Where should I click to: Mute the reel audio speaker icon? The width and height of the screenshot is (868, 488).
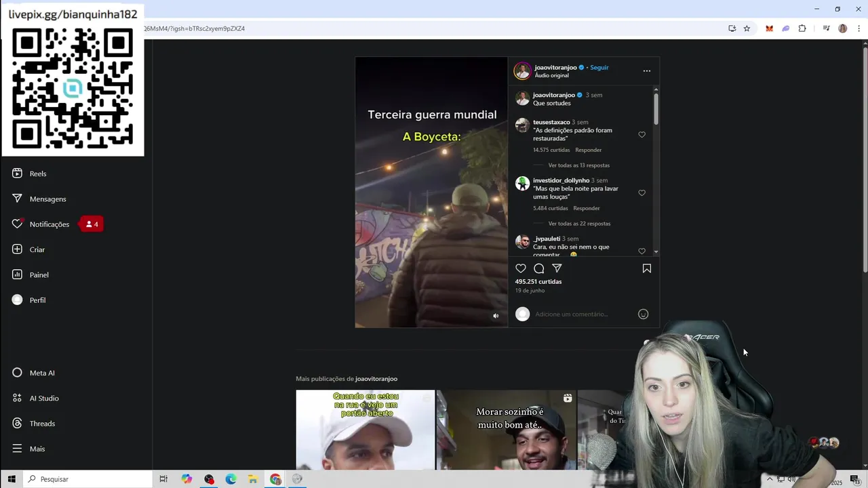click(496, 316)
